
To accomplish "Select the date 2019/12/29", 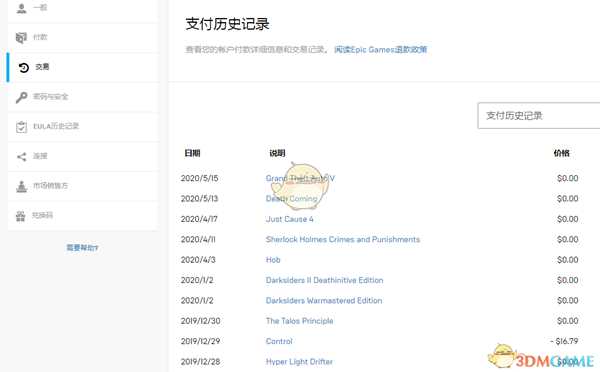I will click(x=201, y=341).
